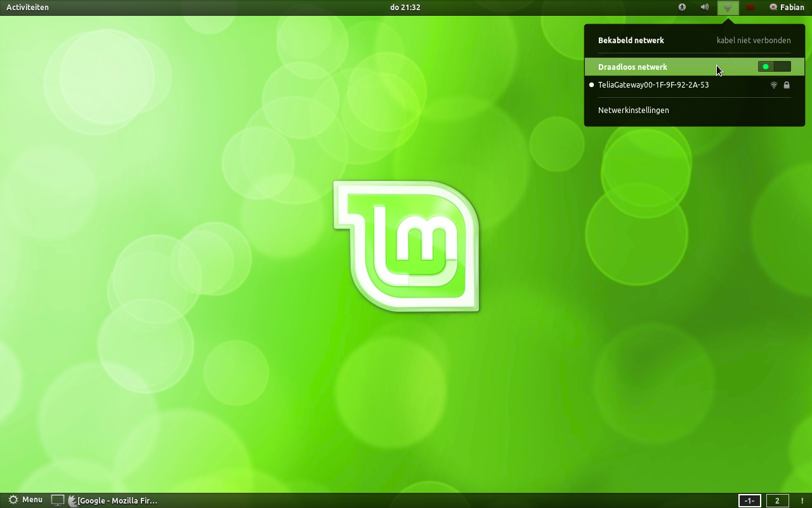Image resolution: width=812 pixels, height=508 pixels.
Task: Click the signal strength icon beside TeliaGateway
Action: tap(773, 85)
